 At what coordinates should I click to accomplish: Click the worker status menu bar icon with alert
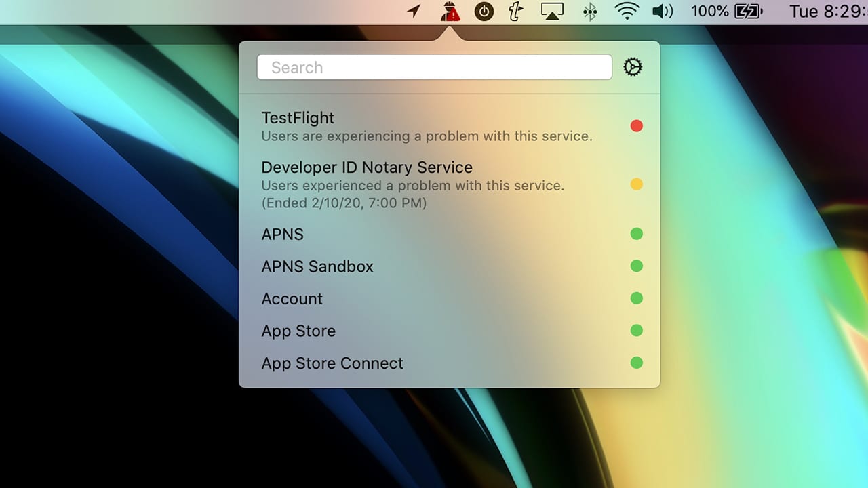(449, 12)
